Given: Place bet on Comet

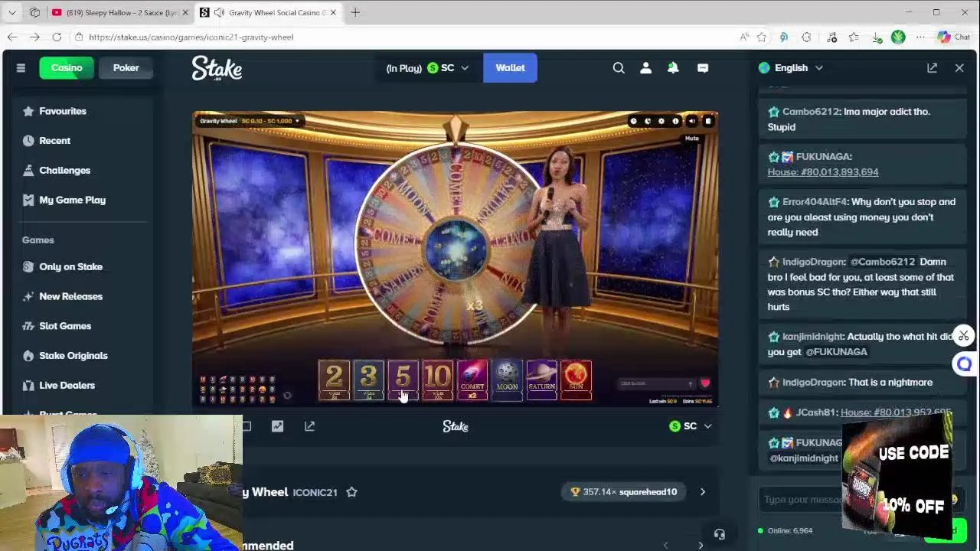Looking at the screenshot, I should [472, 380].
